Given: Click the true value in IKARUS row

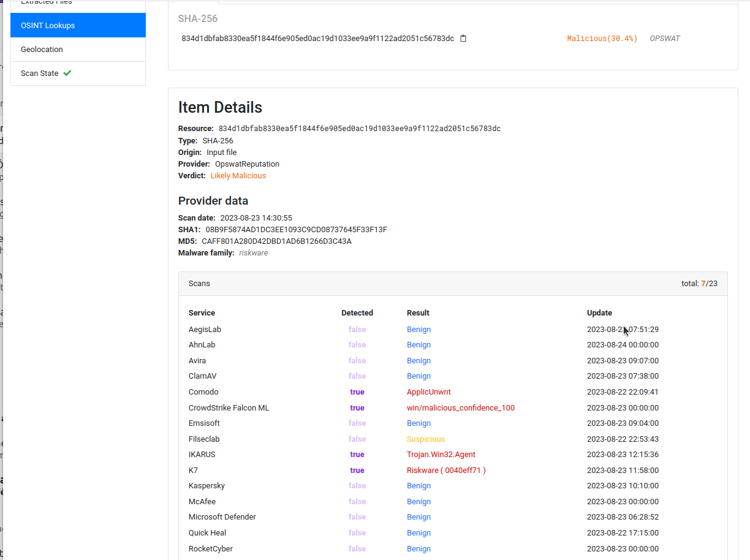Looking at the screenshot, I should (x=357, y=455).
